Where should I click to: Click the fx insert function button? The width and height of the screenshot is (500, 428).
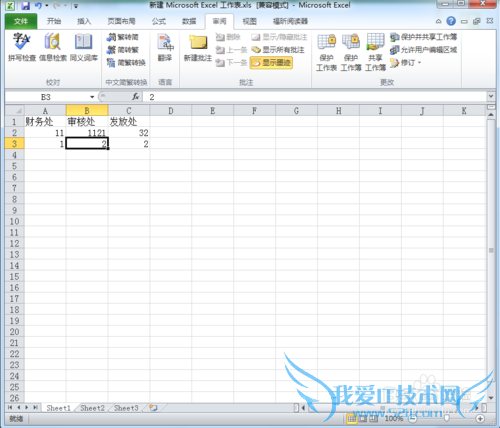tap(135, 97)
